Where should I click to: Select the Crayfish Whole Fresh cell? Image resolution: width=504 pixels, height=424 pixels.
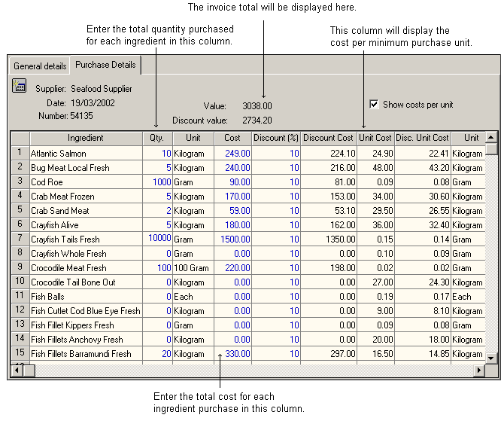(86, 254)
